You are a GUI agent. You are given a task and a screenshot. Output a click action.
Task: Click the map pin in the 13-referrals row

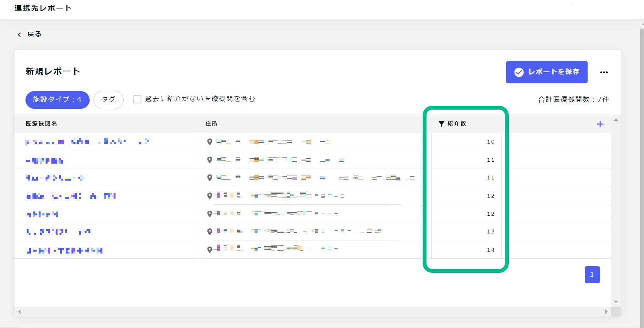click(x=210, y=232)
